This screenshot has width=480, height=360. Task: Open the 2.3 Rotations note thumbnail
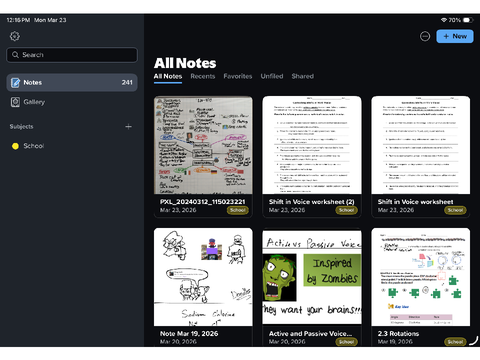pyautogui.click(x=421, y=277)
